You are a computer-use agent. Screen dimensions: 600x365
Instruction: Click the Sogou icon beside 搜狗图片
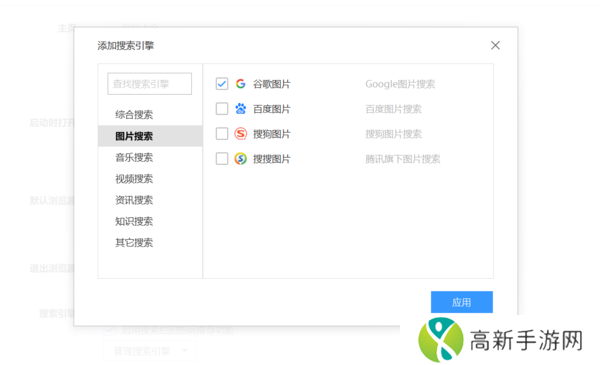[x=240, y=134]
